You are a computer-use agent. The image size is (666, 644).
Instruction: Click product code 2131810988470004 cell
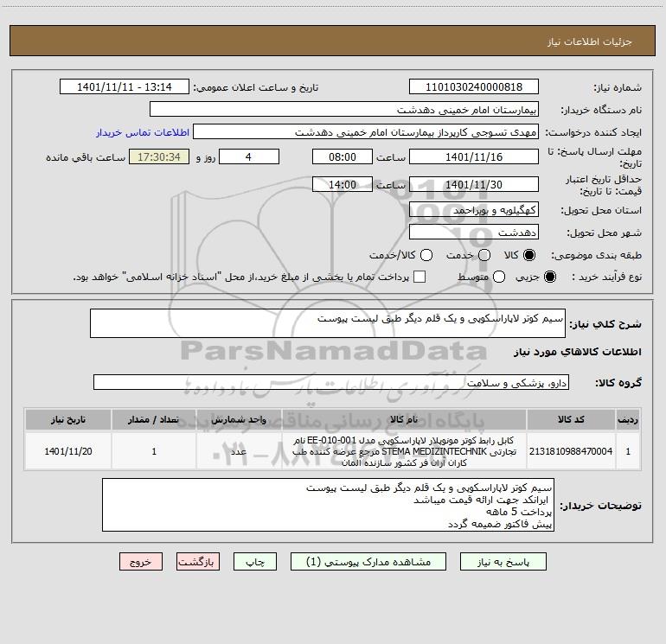571,451
